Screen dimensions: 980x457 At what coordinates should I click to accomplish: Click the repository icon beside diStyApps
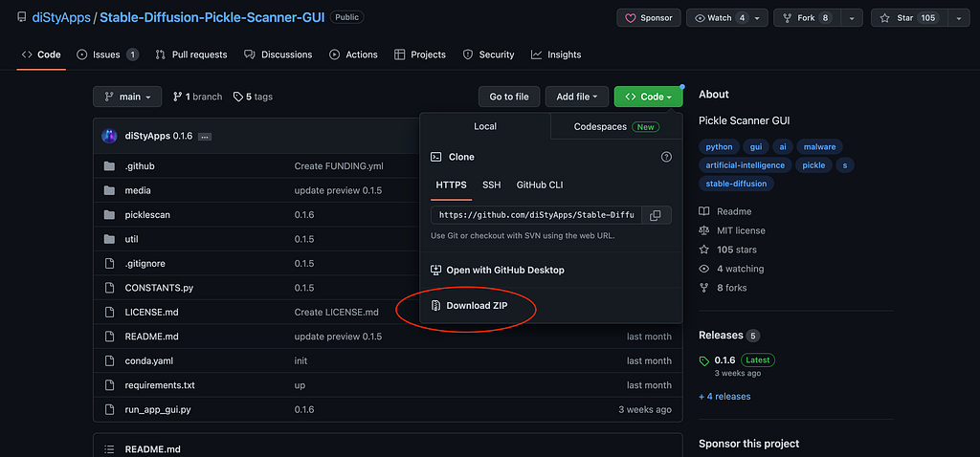(x=22, y=18)
